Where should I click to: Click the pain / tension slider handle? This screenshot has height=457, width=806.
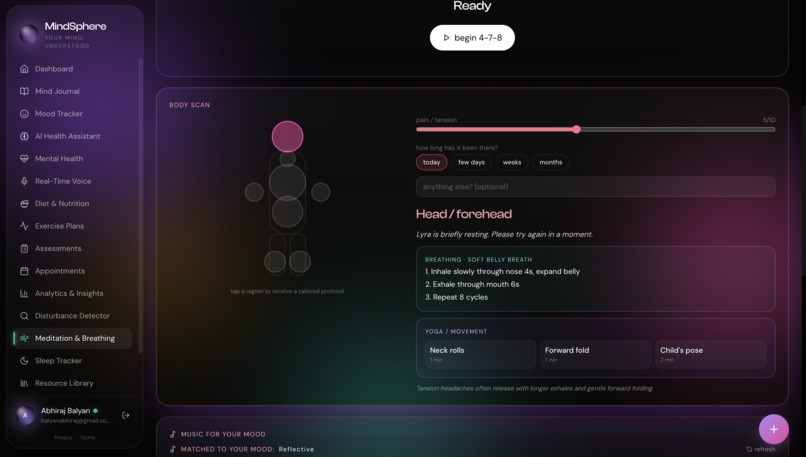577,130
